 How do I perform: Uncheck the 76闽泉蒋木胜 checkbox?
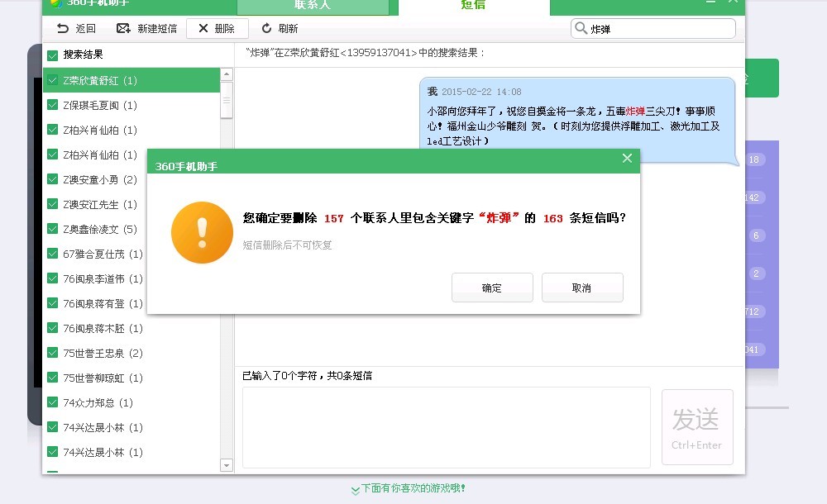tap(52, 328)
